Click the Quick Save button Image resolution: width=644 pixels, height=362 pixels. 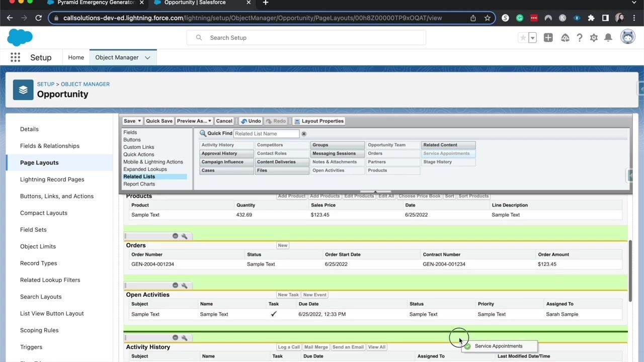point(159,121)
